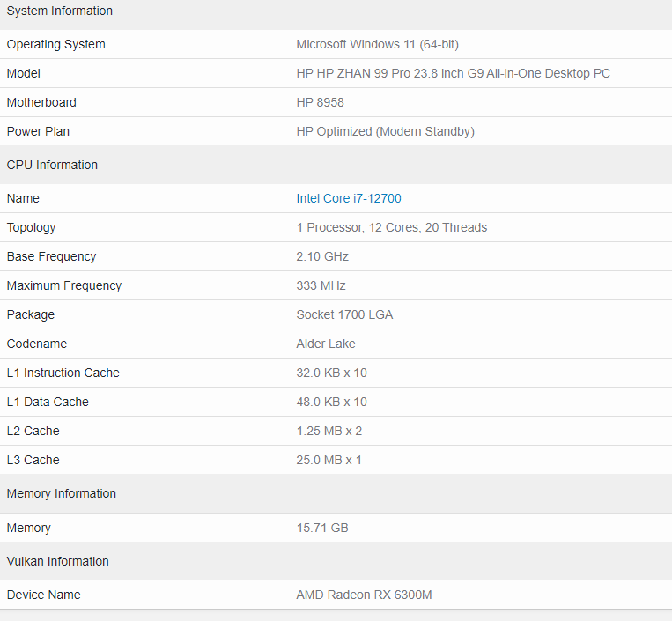Screen dimensions: 672x621
Task: Select the 333 MHz maximum frequency value
Action: point(321,285)
